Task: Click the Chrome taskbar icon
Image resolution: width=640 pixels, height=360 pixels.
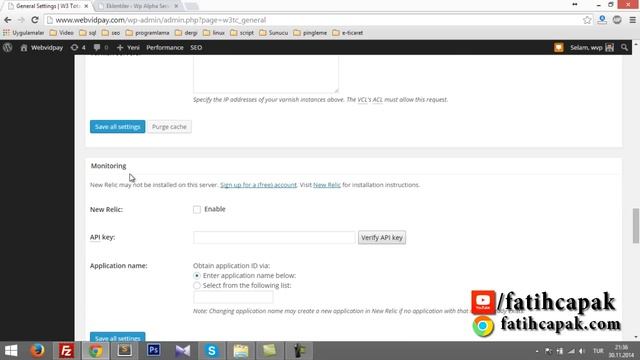Action: [x=96, y=351]
